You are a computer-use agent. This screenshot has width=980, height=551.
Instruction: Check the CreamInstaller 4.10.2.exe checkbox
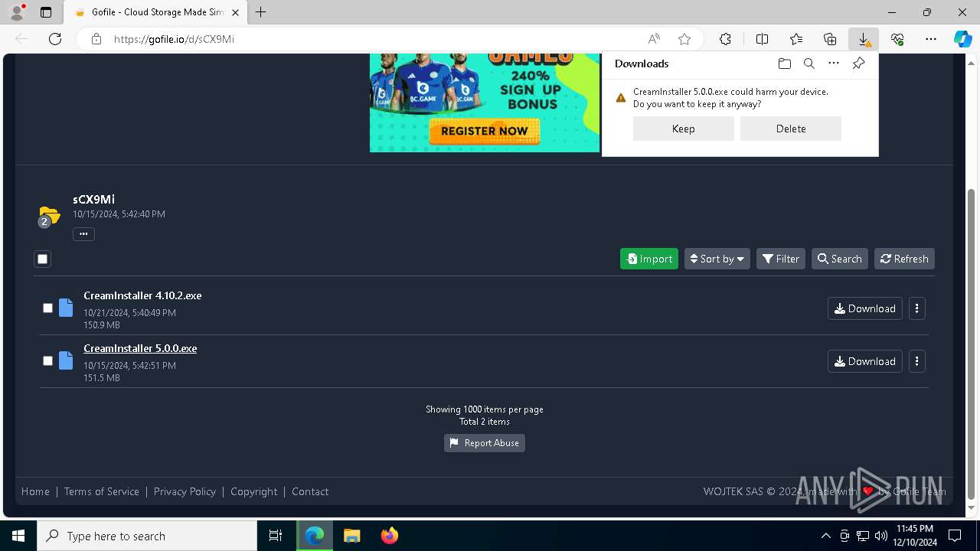[x=47, y=308]
